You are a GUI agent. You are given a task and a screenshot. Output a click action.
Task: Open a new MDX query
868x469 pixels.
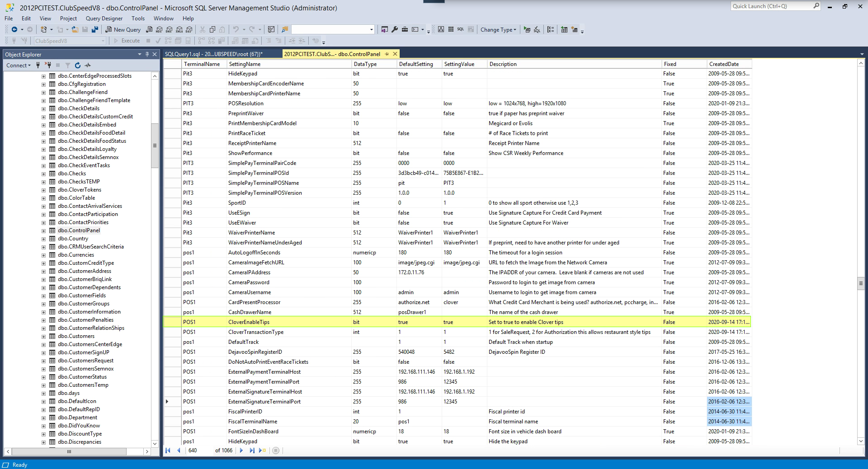[x=159, y=29]
